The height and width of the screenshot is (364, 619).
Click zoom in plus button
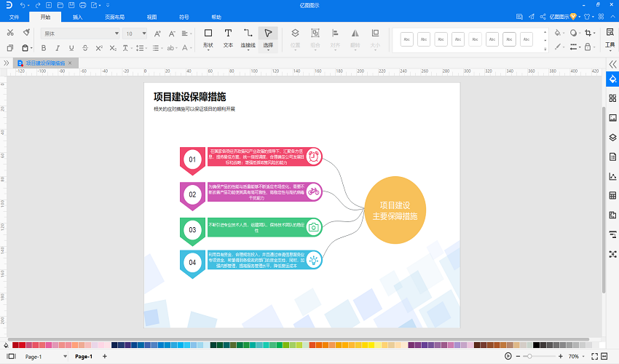pyautogui.click(x=560, y=356)
